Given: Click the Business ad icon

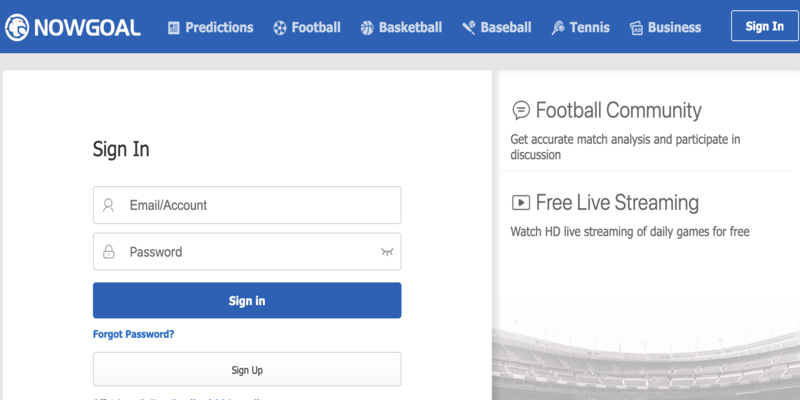Looking at the screenshot, I should 636,28.
